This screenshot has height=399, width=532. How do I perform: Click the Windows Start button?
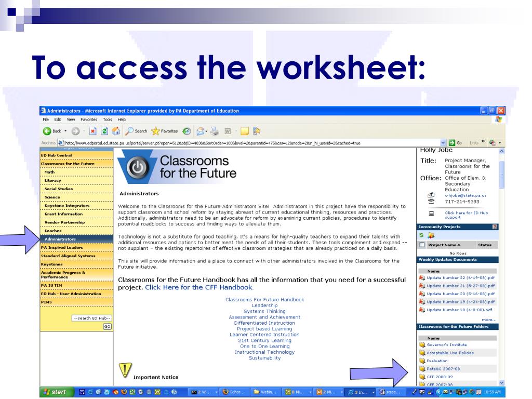pos(57,392)
